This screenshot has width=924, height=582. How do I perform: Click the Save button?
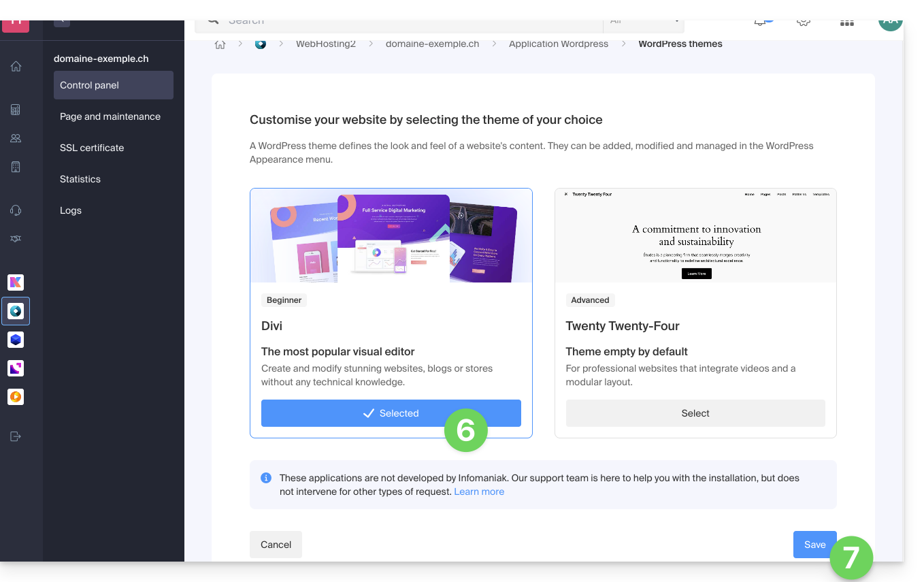[x=814, y=545]
